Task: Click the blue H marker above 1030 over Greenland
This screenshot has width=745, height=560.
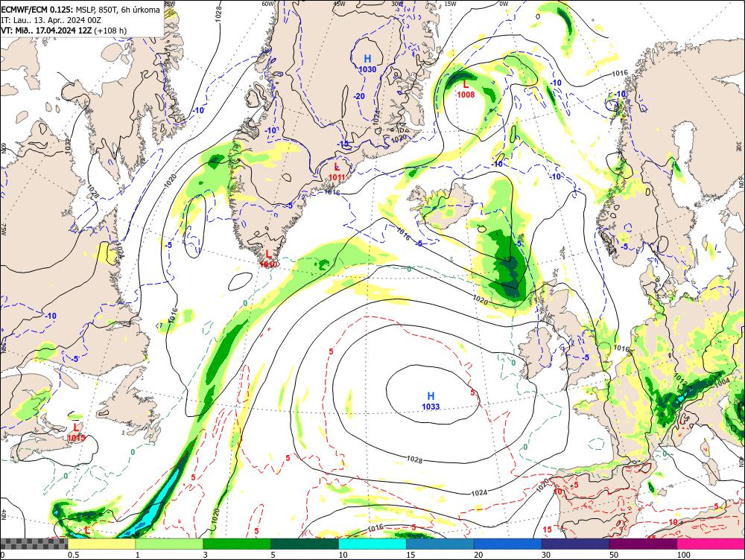Action: (x=368, y=59)
